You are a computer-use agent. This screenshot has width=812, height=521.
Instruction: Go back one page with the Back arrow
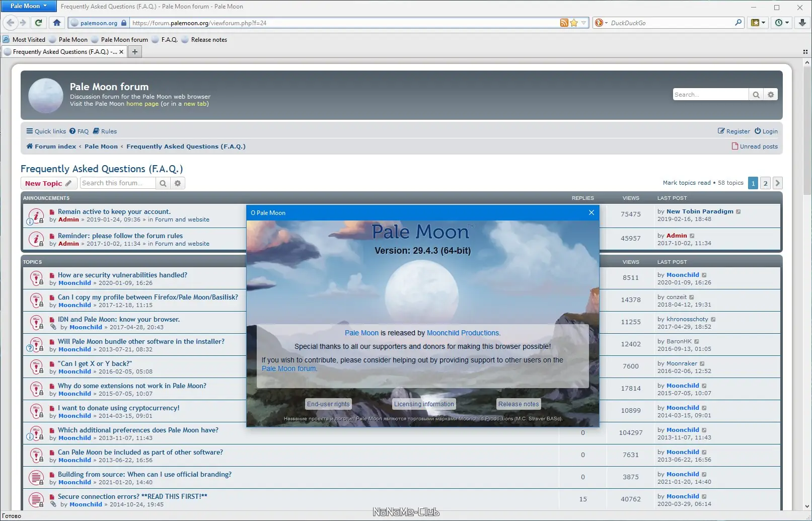pyautogui.click(x=11, y=23)
